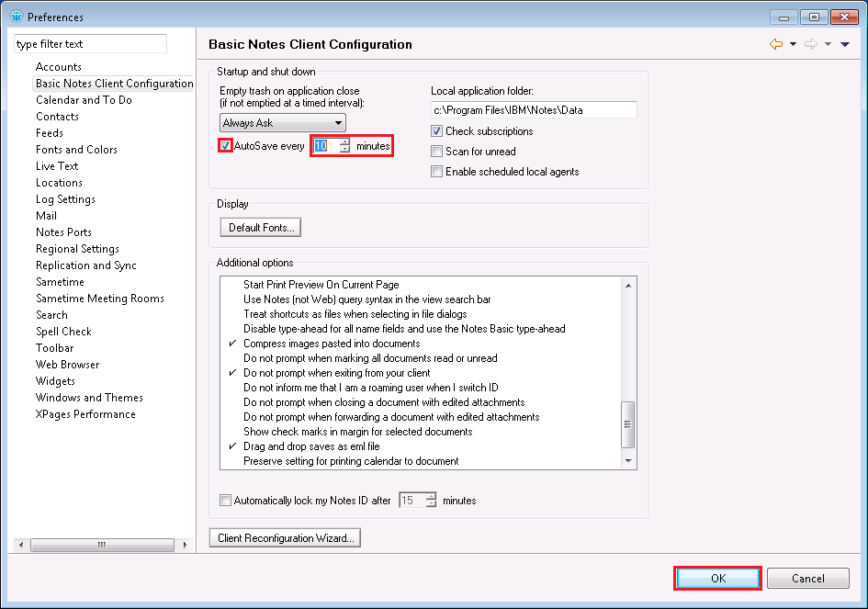
Task: Open Sametime Meeting Rooms preferences page
Action: pyautogui.click(x=99, y=299)
